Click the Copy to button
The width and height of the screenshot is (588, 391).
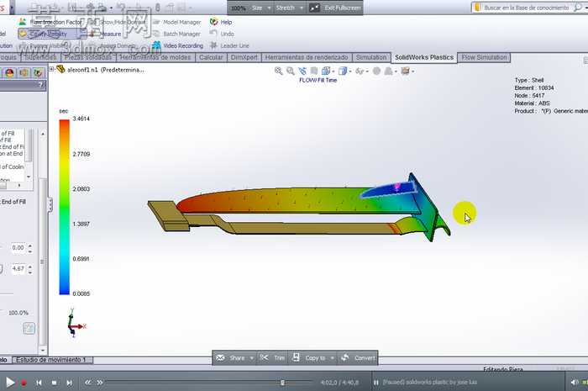click(x=309, y=358)
